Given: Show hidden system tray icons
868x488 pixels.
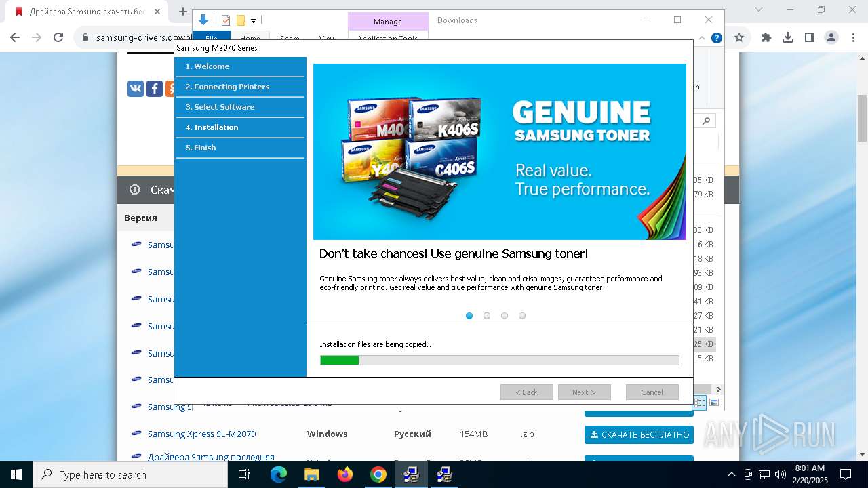Looking at the screenshot, I should coord(731,474).
